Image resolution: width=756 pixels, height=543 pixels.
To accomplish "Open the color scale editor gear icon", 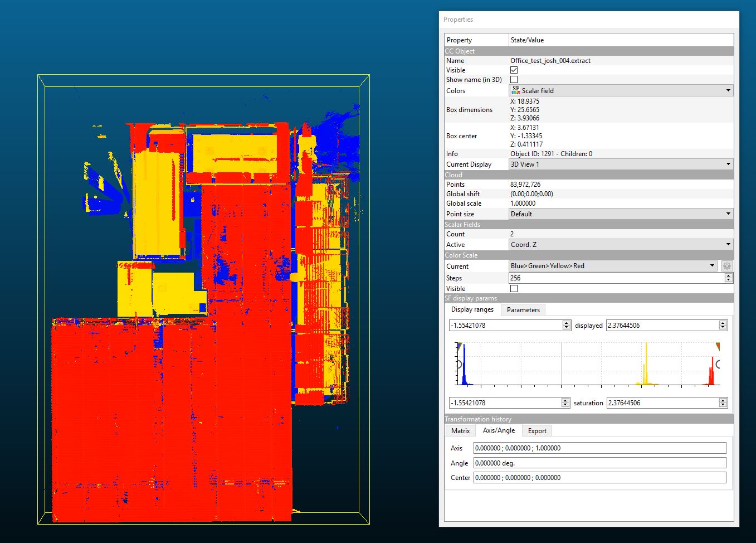I will click(726, 266).
